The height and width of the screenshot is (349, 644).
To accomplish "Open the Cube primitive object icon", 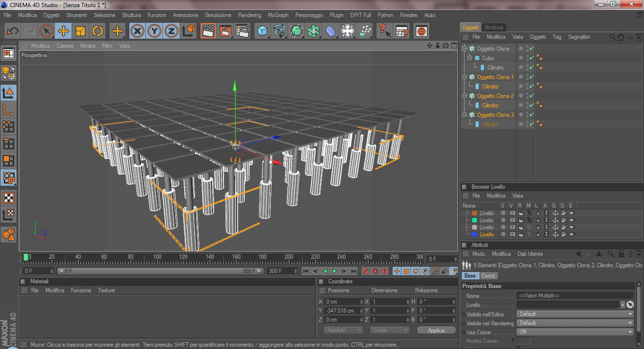I will pos(262,31).
